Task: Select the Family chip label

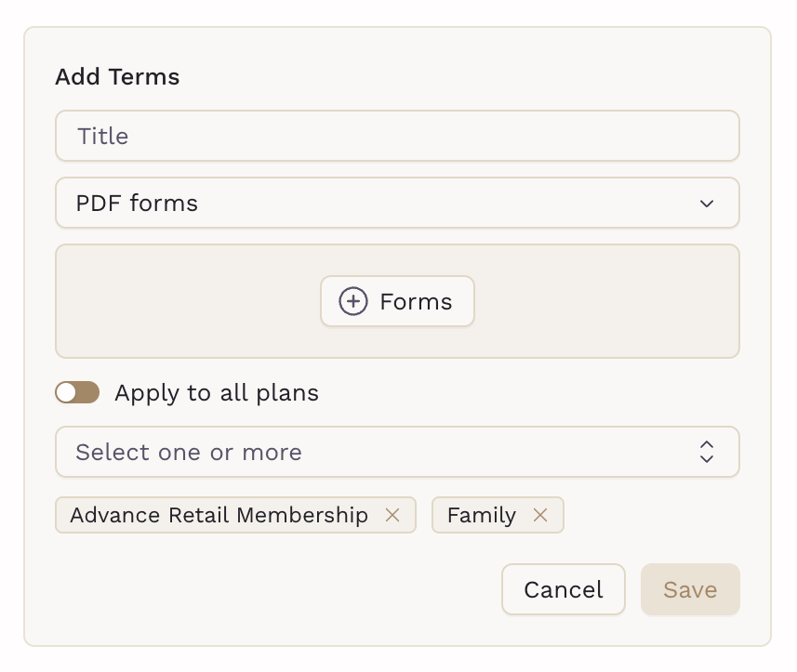Action: tap(482, 515)
